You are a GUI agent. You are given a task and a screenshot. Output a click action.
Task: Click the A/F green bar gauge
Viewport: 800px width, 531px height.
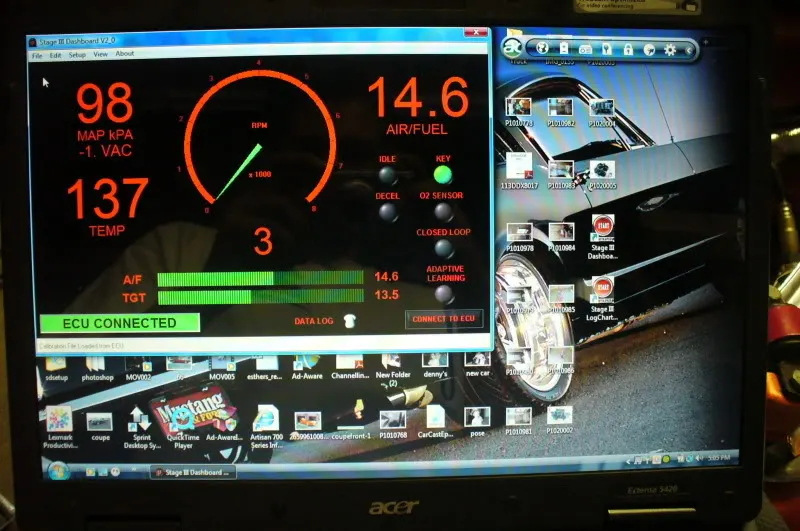(260, 279)
